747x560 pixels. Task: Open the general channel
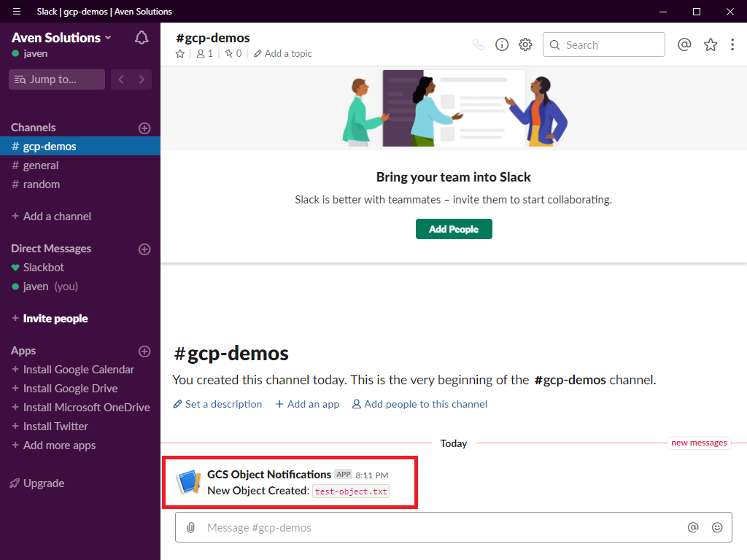click(80, 166)
